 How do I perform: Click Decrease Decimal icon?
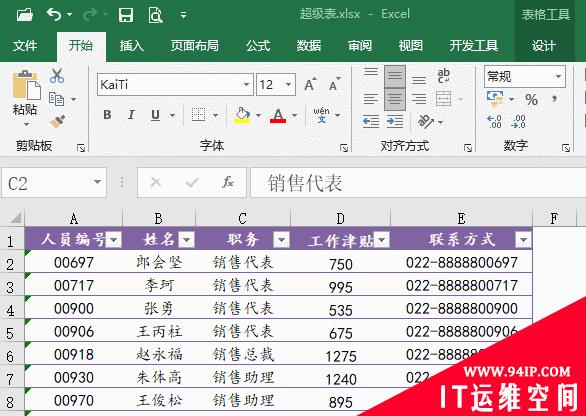pos(519,121)
